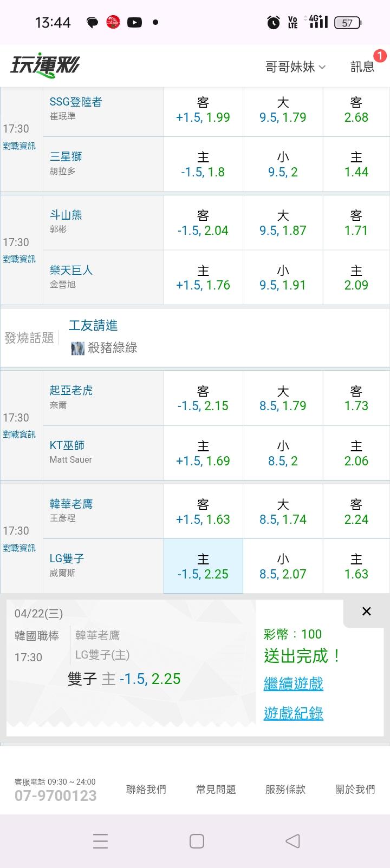Open the 工友請進 hot topic

(x=93, y=325)
